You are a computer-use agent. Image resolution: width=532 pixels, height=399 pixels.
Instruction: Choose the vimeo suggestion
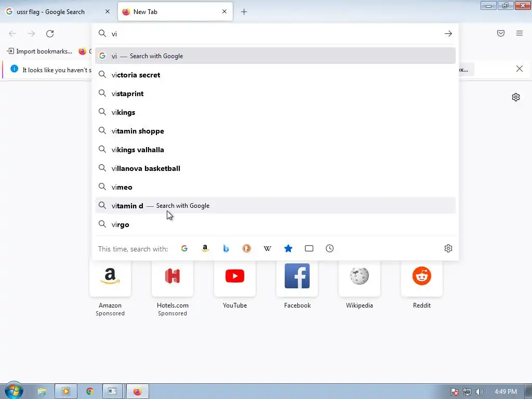click(275, 187)
